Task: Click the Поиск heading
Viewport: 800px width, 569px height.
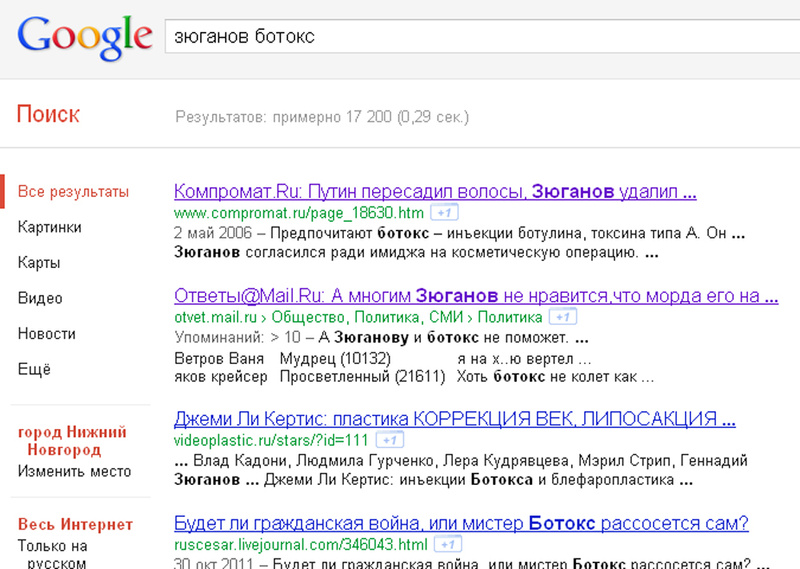Action: 48,114
